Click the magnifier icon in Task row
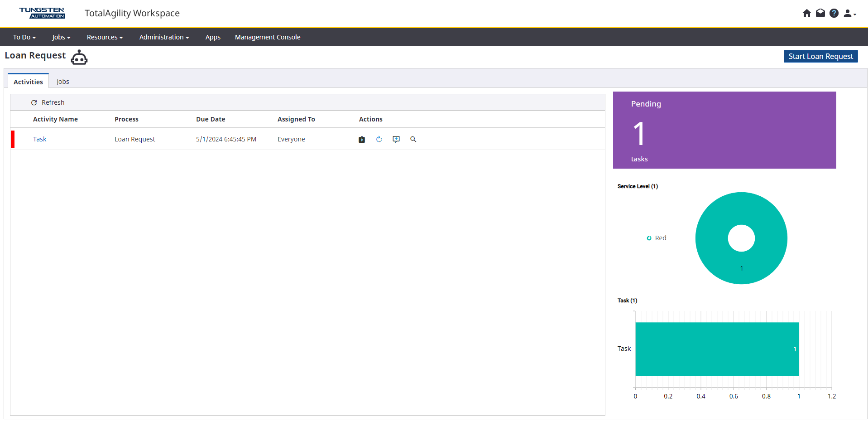 click(413, 139)
